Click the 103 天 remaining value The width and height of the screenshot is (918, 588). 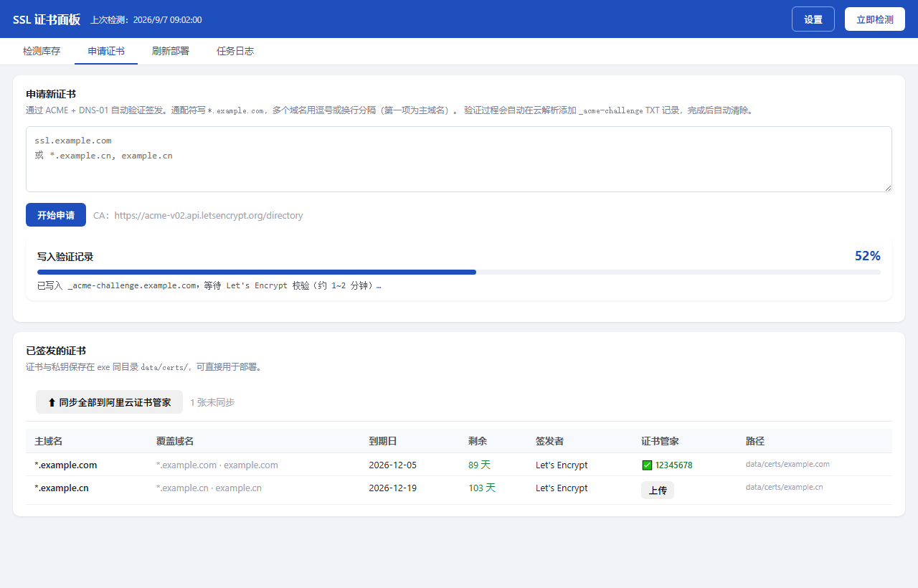[x=482, y=488]
